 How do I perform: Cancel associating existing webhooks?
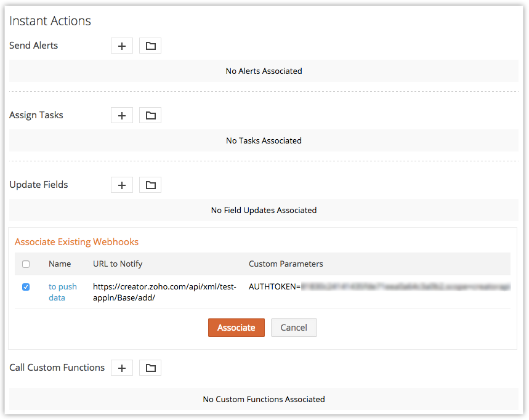click(x=294, y=328)
